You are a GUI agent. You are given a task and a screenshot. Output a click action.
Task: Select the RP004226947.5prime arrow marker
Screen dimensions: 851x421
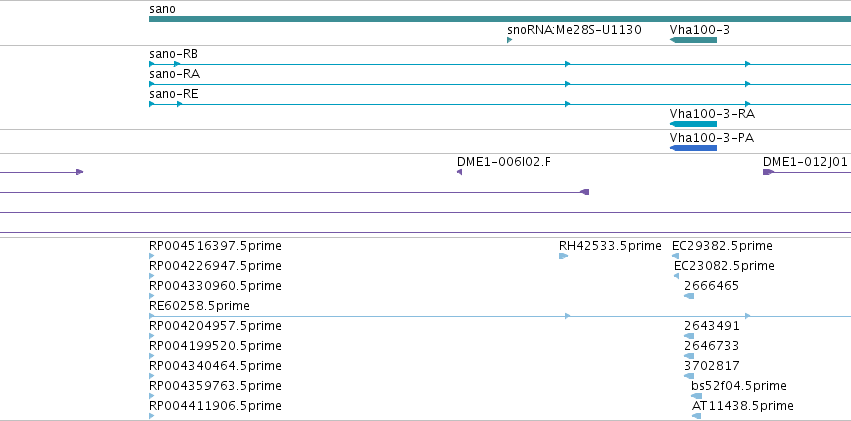point(151,276)
